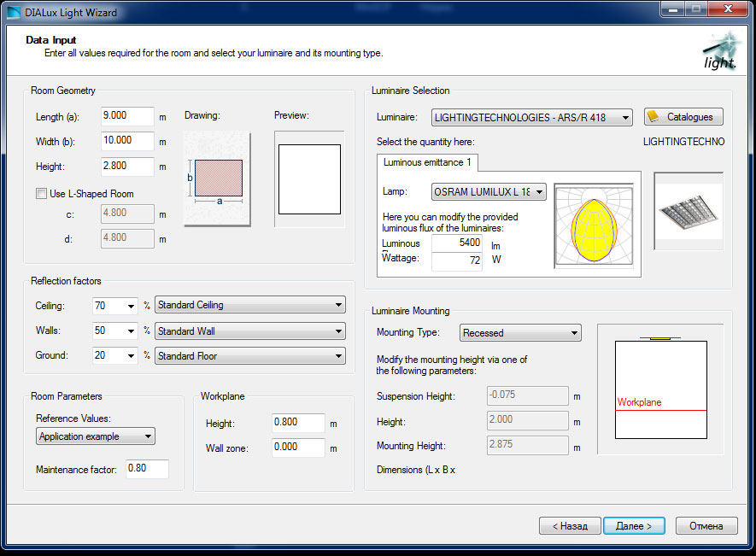The height and width of the screenshot is (556, 756).
Task: Open the luminaire Catalogues button
Action: (683, 117)
